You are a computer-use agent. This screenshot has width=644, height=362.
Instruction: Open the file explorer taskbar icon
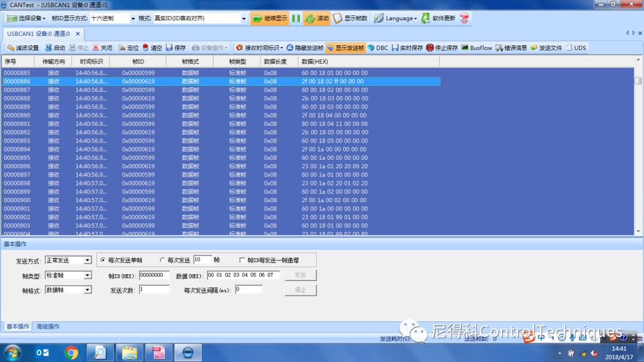[x=129, y=353]
